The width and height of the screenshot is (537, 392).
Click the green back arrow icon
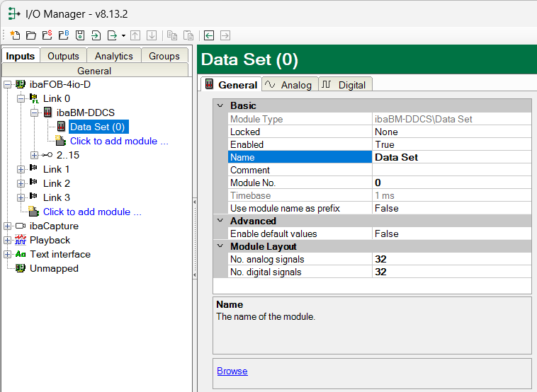pyautogui.click(x=209, y=35)
